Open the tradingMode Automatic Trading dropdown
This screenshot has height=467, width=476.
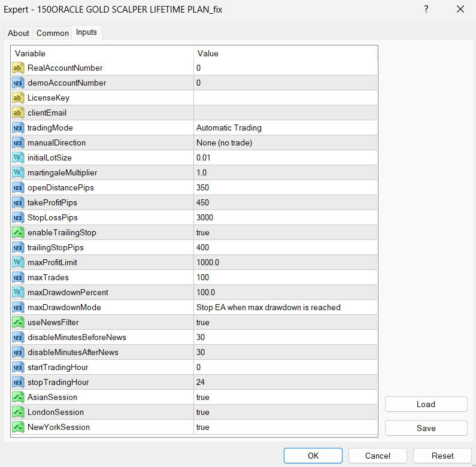point(285,128)
